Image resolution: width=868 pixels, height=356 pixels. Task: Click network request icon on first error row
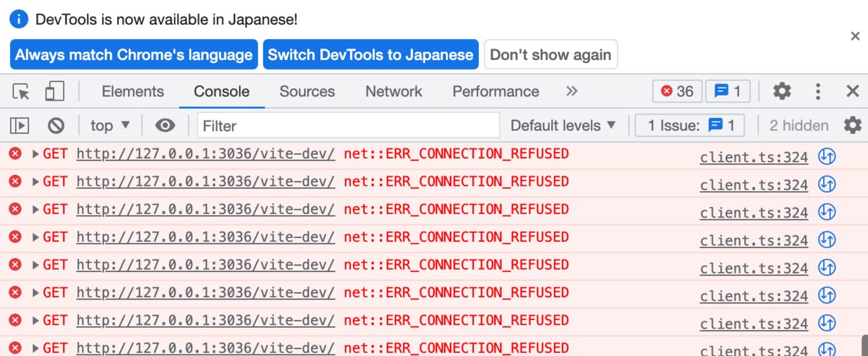(827, 156)
